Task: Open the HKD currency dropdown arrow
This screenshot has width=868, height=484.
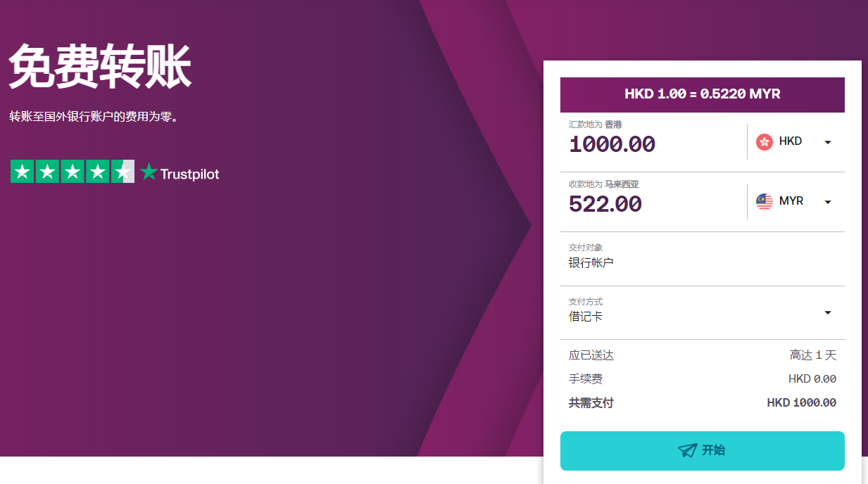Action: tap(828, 142)
